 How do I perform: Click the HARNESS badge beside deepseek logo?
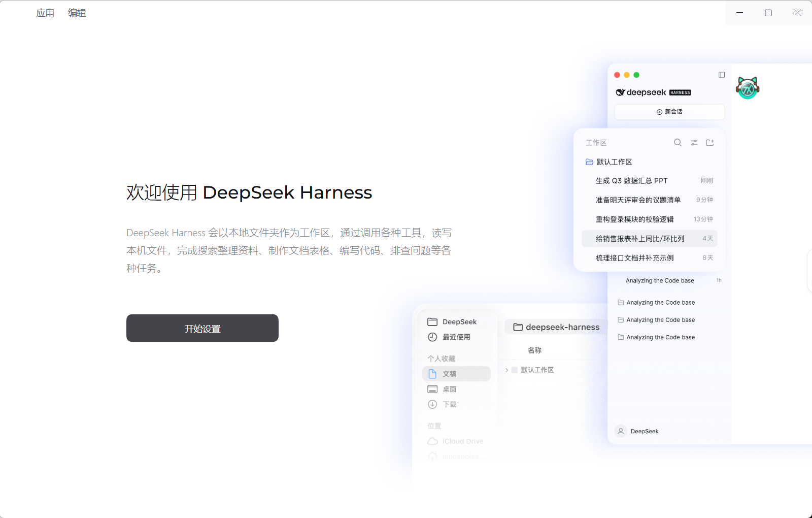680,92
